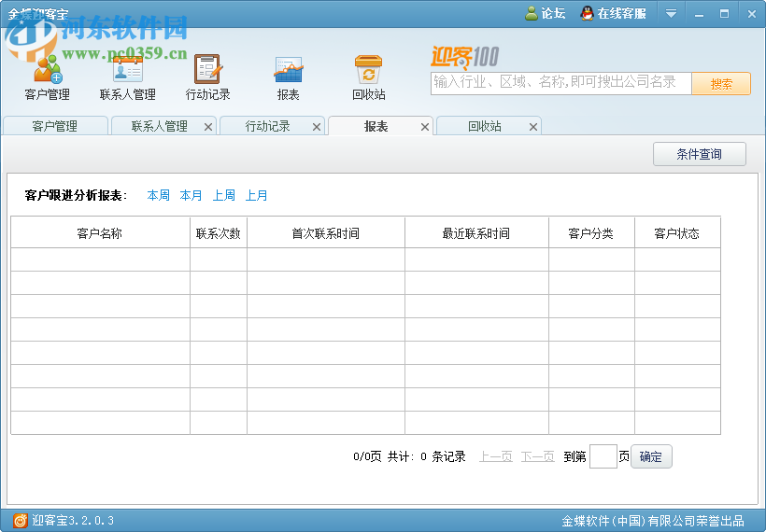Screen dimensions: 766x532
Task: Click the 迎客宝 status bar logo icon
Action: [20, 520]
